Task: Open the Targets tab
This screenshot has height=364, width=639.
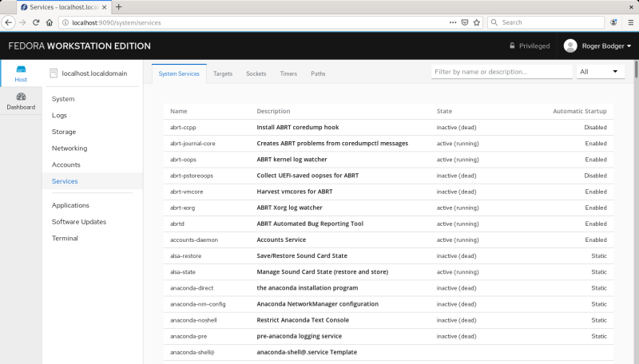Action: 223,73
